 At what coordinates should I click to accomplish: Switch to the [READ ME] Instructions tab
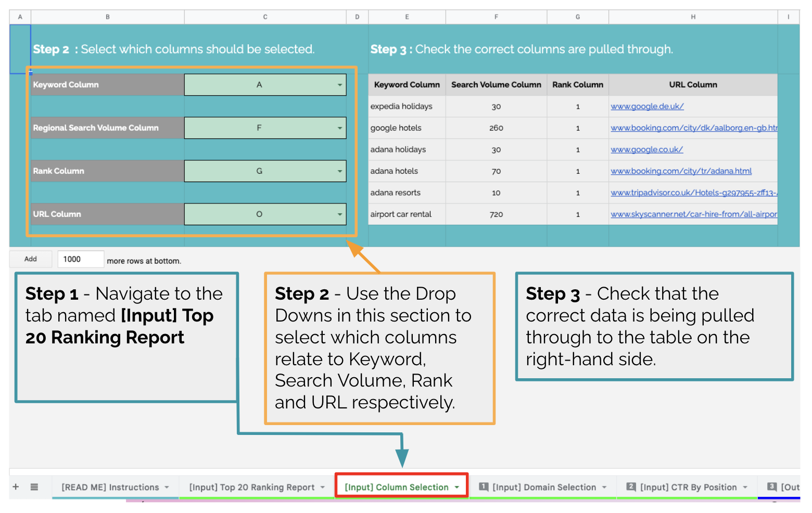[x=110, y=488]
